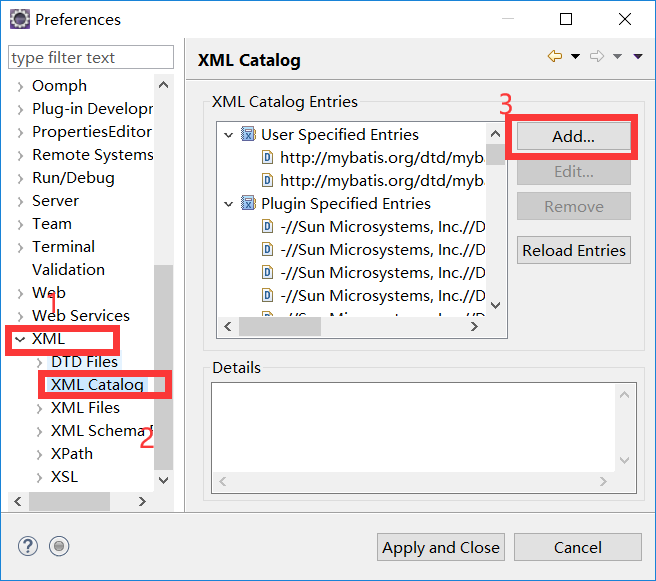Open the view menu dropdown arrow

[638, 57]
